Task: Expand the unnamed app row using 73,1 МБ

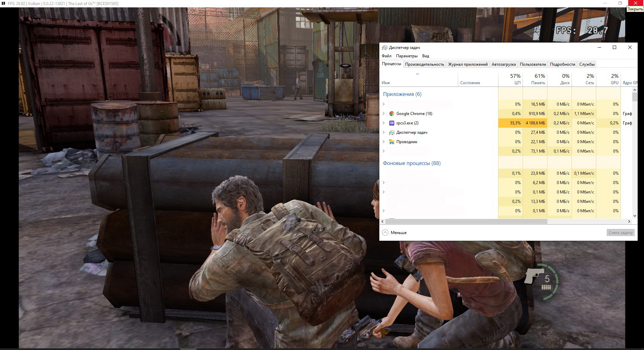Action: pos(384,151)
